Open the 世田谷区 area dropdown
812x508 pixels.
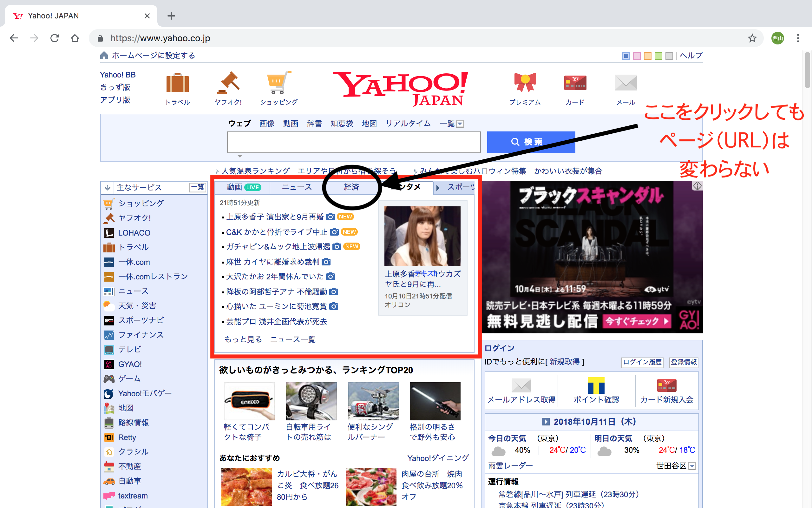tap(691, 466)
